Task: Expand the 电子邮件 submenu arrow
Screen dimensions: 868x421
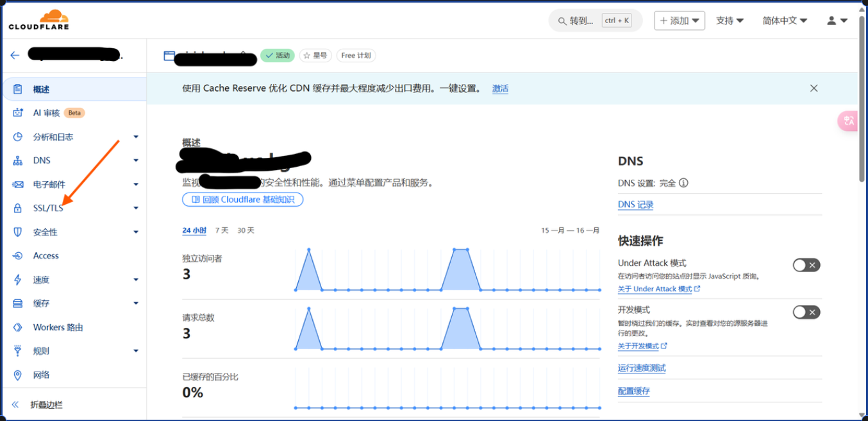Action: (x=136, y=184)
